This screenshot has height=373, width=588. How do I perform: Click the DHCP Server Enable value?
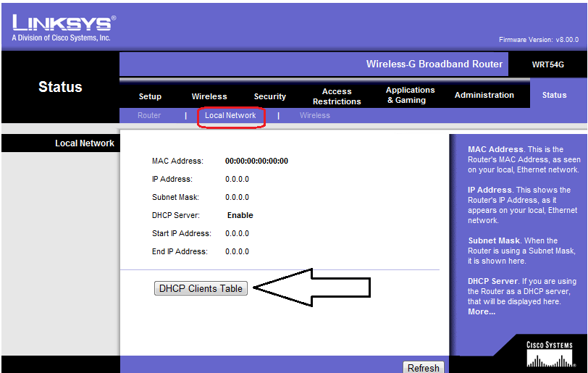(240, 215)
